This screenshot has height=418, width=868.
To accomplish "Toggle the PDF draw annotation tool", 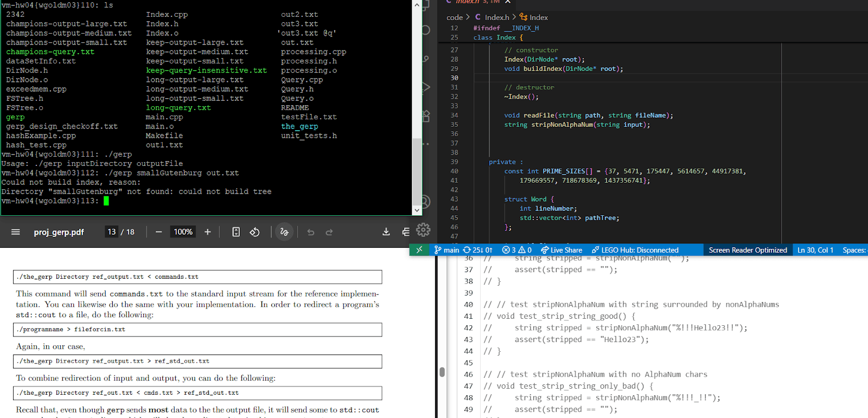I will pyautogui.click(x=284, y=232).
